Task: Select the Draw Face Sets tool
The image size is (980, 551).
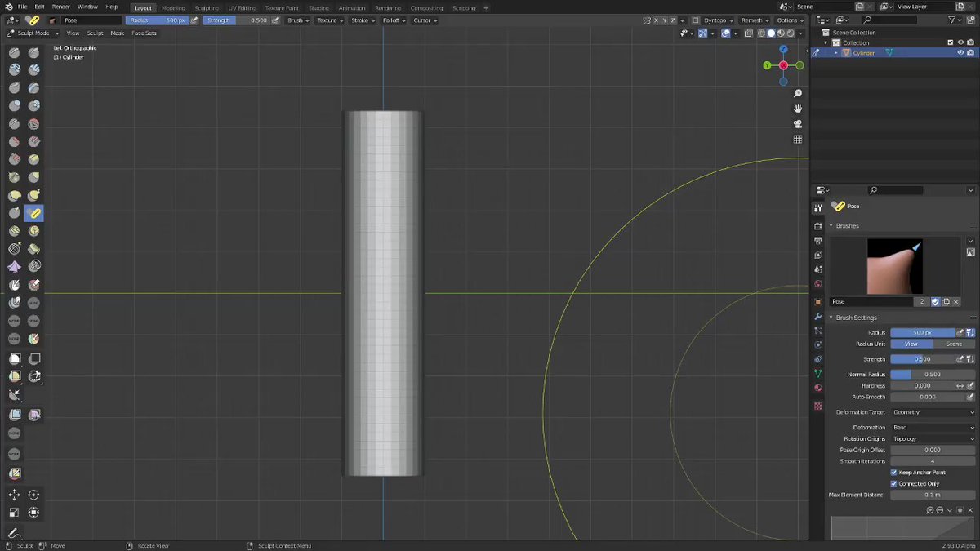Action: tap(33, 338)
